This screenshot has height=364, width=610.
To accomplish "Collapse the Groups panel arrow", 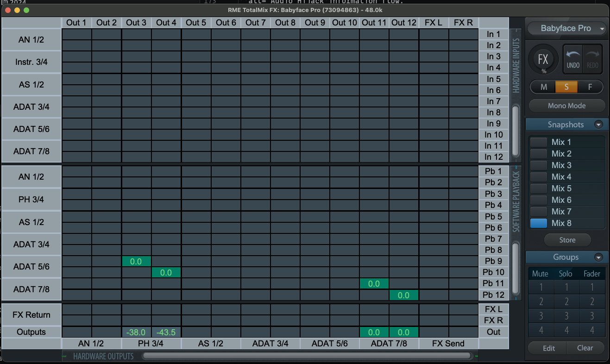I will [x=598, y=257].
